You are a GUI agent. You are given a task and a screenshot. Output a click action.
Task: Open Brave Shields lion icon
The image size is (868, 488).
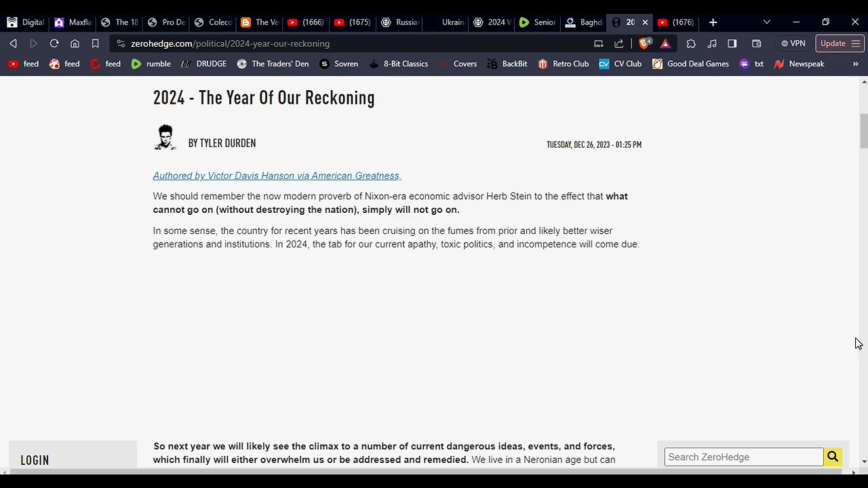pyautogui.click(x=645, y=43)
